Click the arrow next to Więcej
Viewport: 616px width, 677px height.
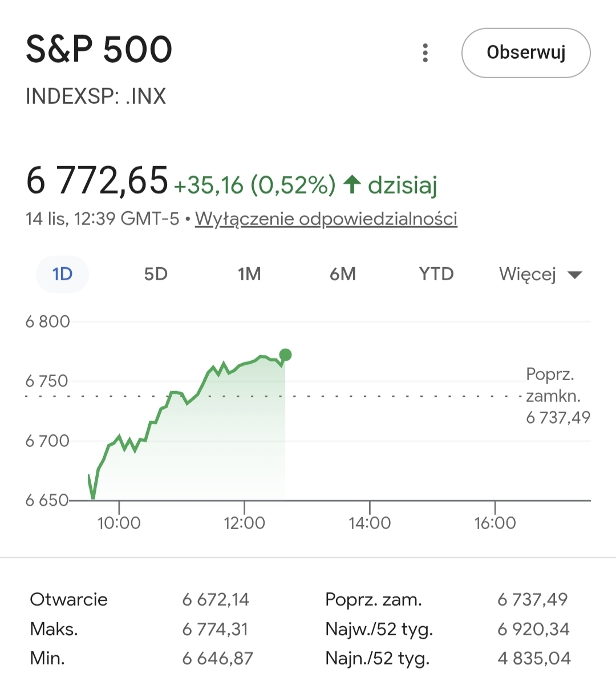[575, 275]
